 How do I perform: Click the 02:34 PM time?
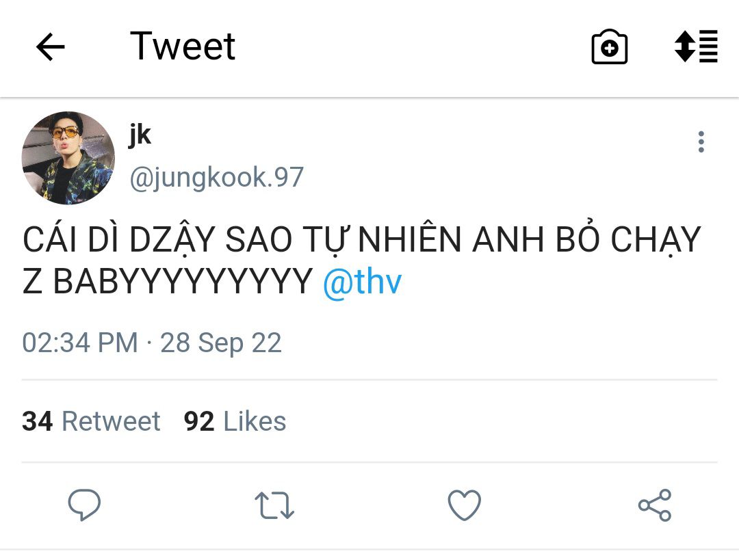point(79,343)
